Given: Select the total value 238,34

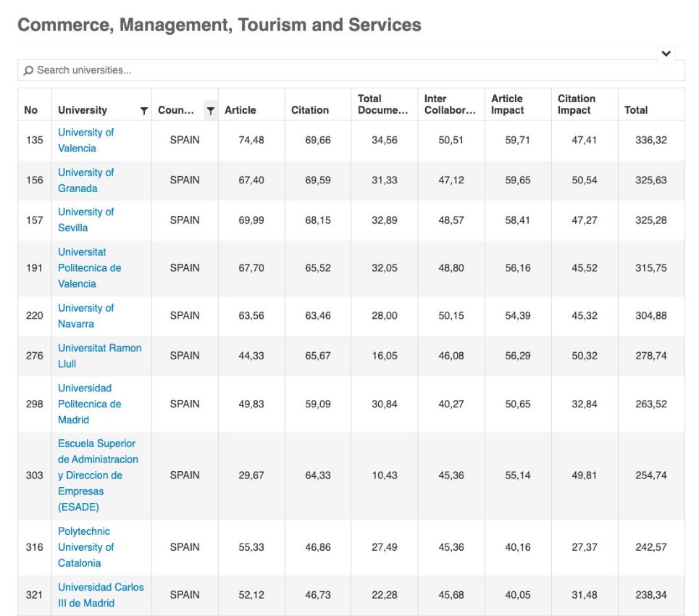Looking at the screenshot, I should (x=651, y=595).
